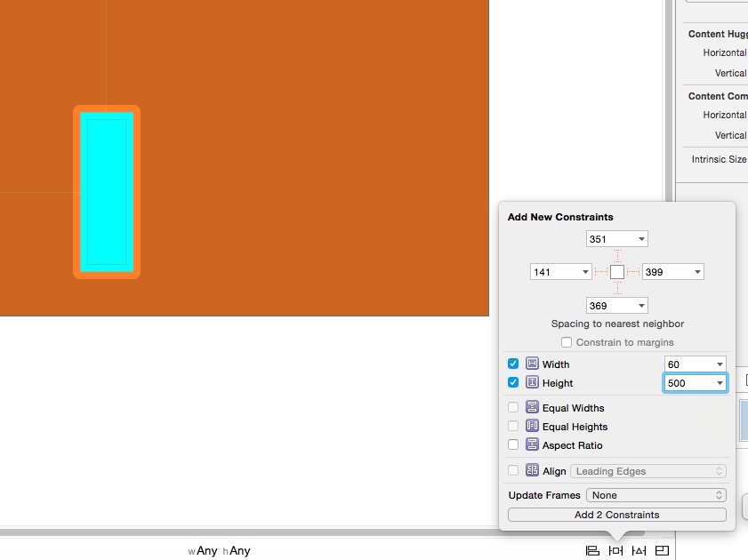Click the Add 2 Constraints button
The image size is (748, 560).
coord(616,515)
